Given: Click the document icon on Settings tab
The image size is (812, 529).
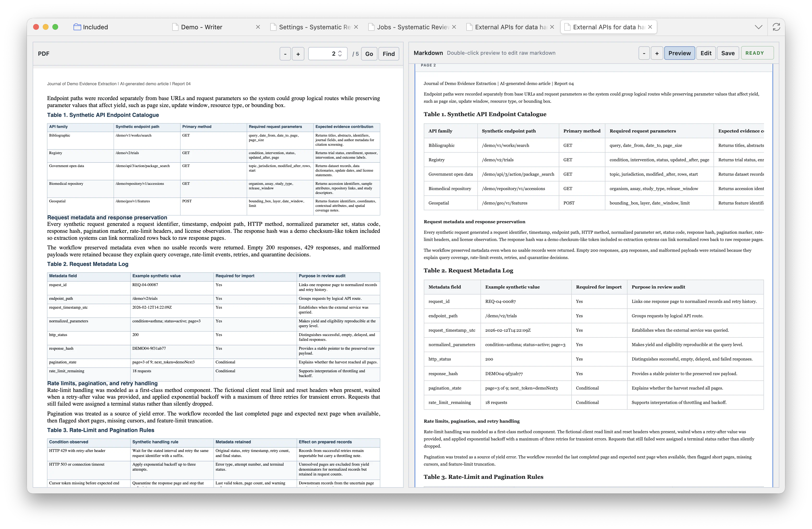Looking at the screenshot, I should 273,27.
